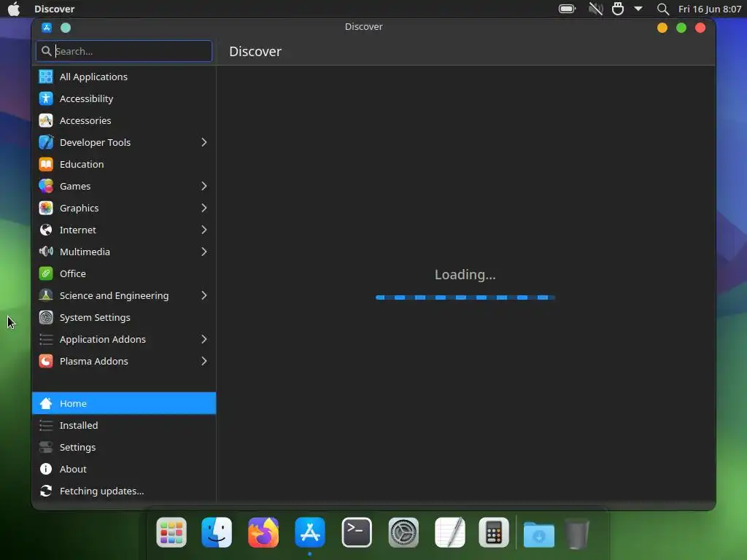
Task: Click the Developer Tools category icon
Action: coord(46,142)
